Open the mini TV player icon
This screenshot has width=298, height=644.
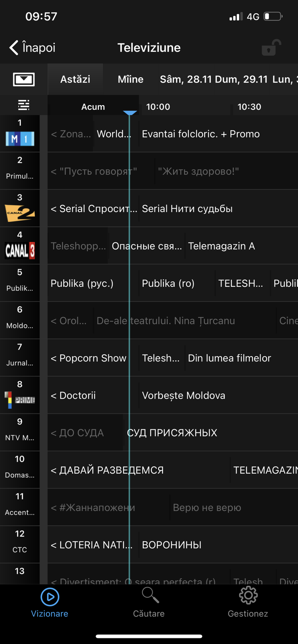[25, 79]
